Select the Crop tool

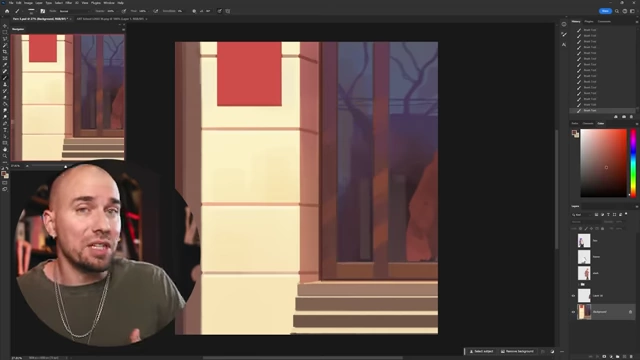(x=5, y=52)
